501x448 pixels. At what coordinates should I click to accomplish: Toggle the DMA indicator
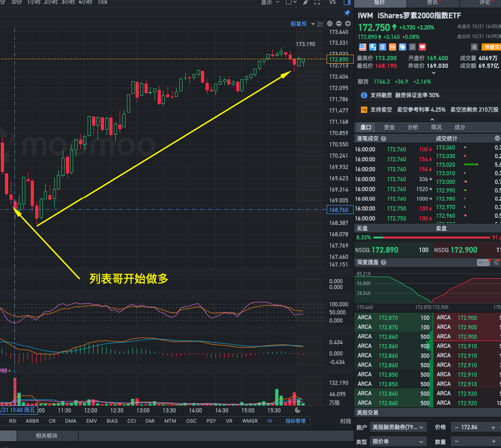(x=70, y=421)
